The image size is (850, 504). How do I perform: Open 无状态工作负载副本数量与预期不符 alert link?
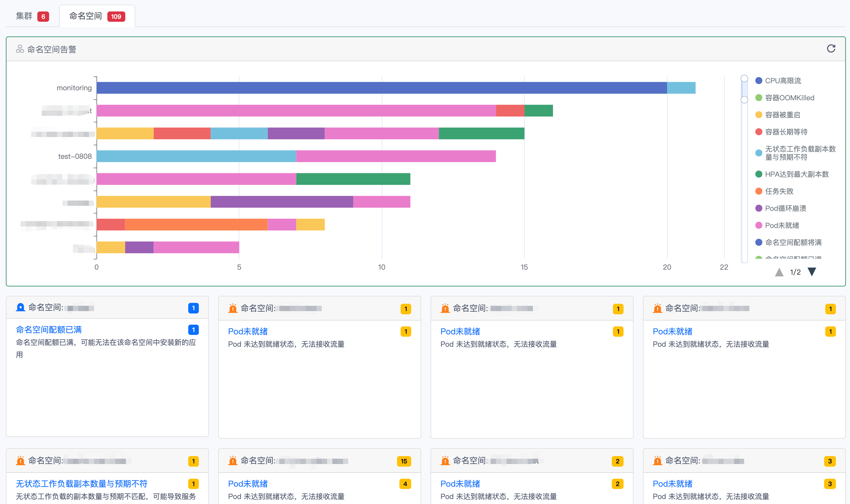pyautogui.click(x=81, y=483)
